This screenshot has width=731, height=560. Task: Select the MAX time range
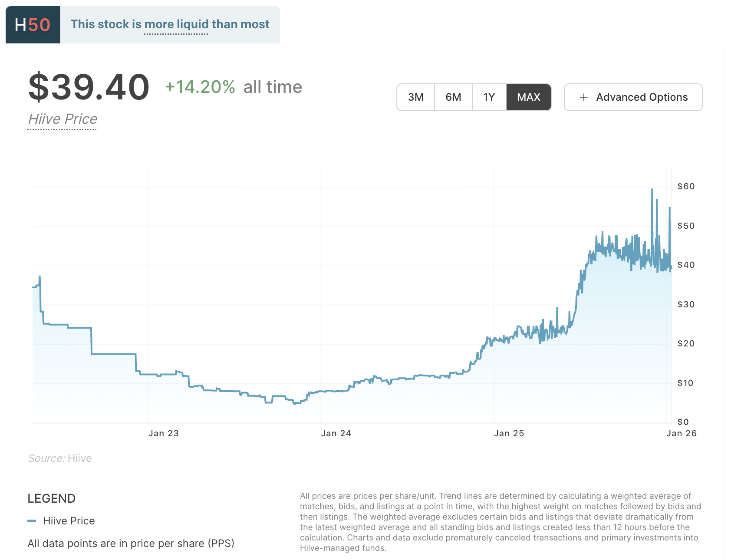point(529,97)
